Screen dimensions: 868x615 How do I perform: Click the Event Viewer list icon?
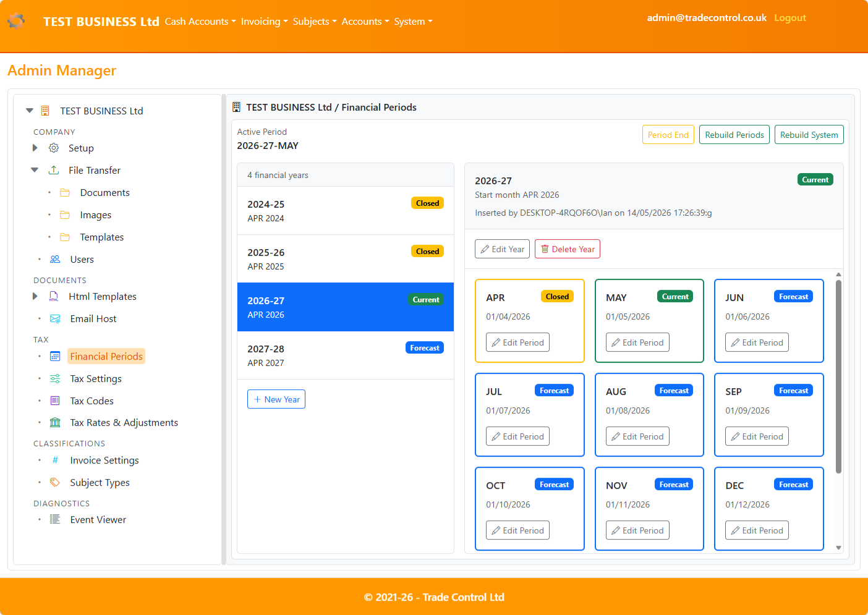pyautogui.click(x=55, y=519)
